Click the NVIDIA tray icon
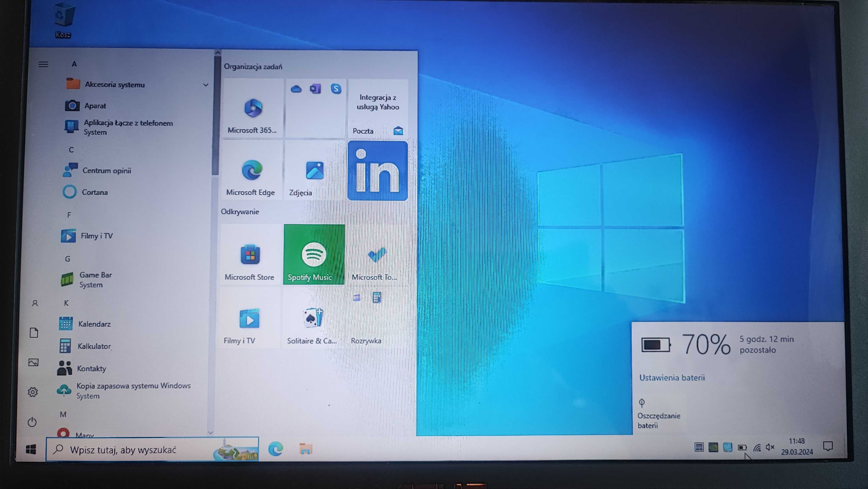The image size is (868, 489). point(713,448)
